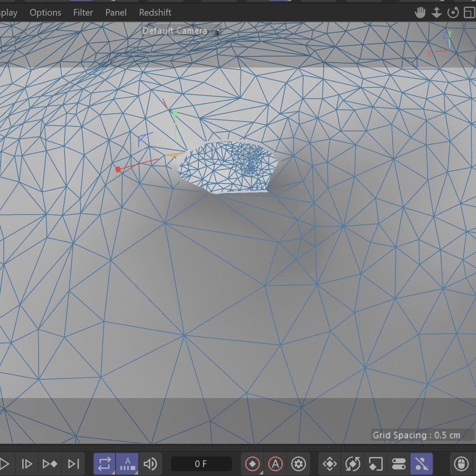The image size is (476, 476).
Task: Toggle sound playback speaker icon
Action: pos(150,463)
